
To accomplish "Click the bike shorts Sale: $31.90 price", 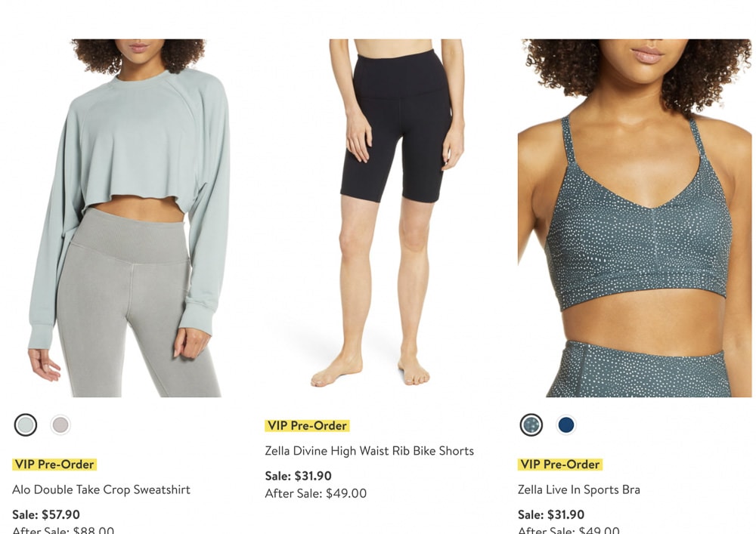I will [x=299, y=476].
